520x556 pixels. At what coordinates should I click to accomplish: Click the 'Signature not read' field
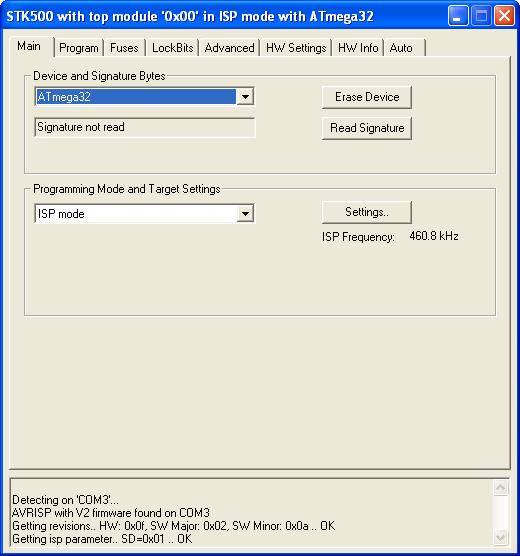coord(144,127)
